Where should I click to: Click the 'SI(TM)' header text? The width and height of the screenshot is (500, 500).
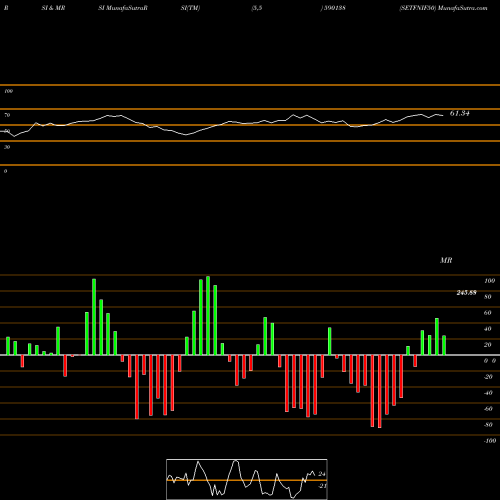[190, 8]
